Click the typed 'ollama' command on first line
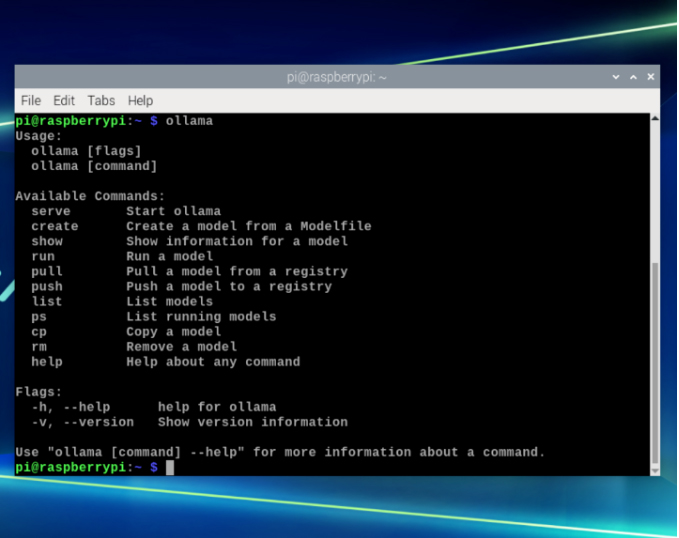The height and width of the screenshot is (538, 679). click(x=189, y=121)
